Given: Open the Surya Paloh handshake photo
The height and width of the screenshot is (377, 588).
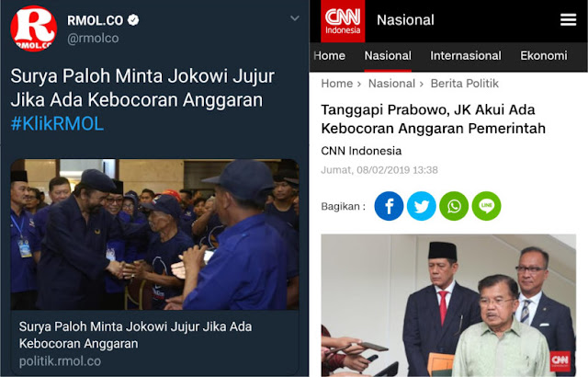Looking at the screenshot, I should click(154, 234).
